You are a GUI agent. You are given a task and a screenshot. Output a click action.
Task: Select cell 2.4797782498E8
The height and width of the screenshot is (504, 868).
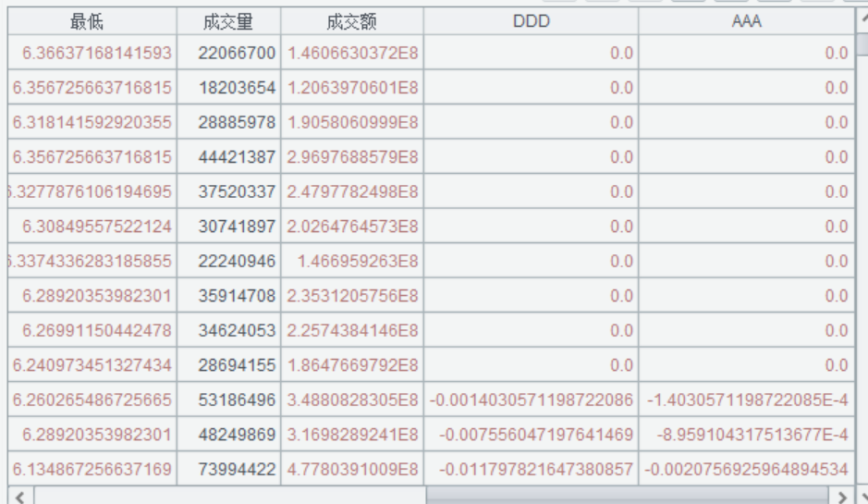tap(352, 191)
